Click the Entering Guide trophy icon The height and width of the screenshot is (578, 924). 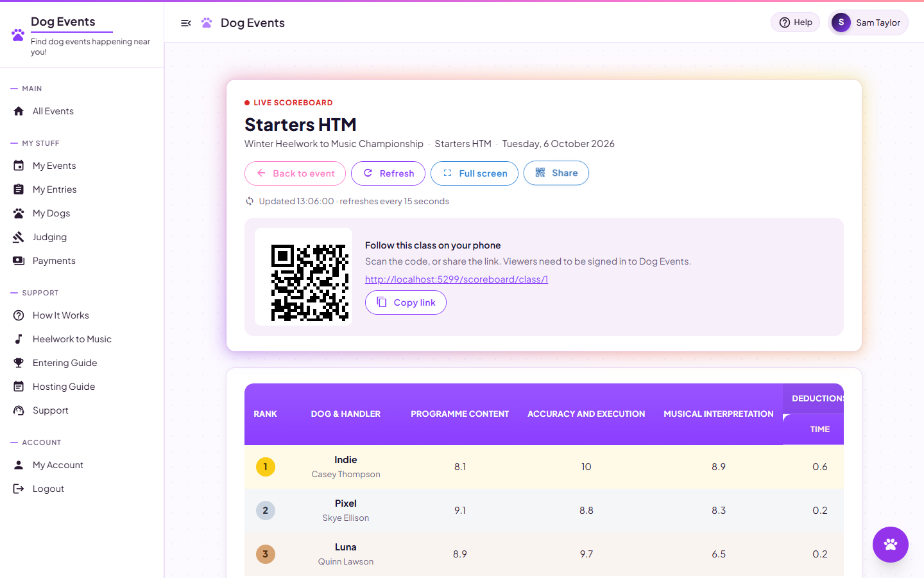tap(19, 363)
